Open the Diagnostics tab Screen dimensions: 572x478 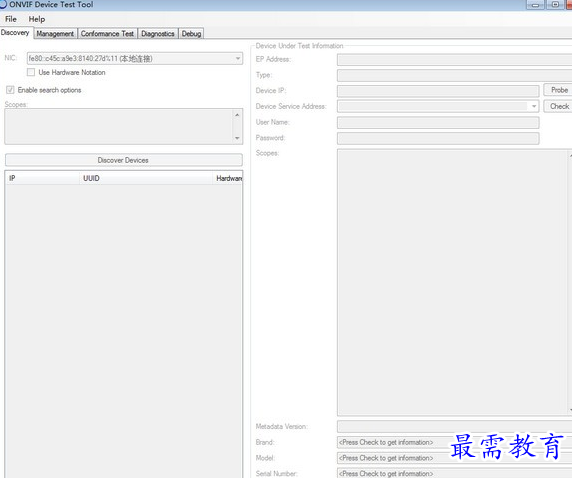158,34
